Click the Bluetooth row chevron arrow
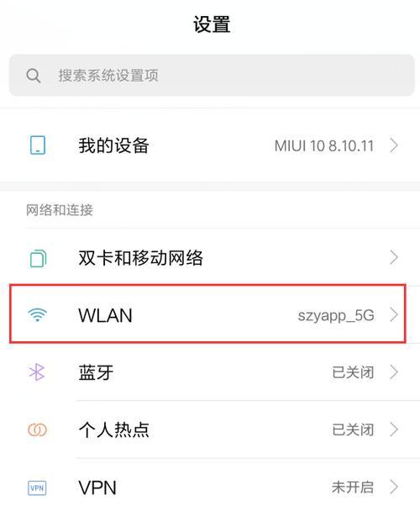The image size is (420, 511). point(394,372)
